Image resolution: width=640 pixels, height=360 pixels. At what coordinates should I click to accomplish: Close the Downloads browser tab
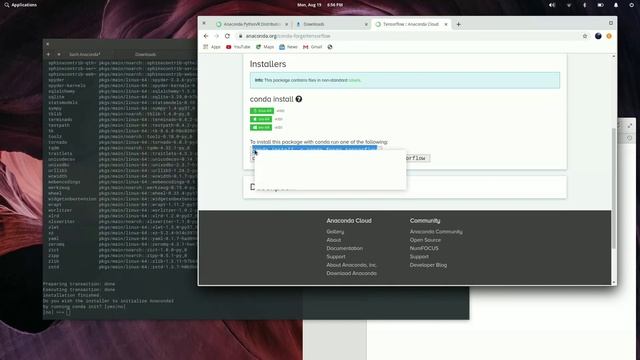coord(366,24)
